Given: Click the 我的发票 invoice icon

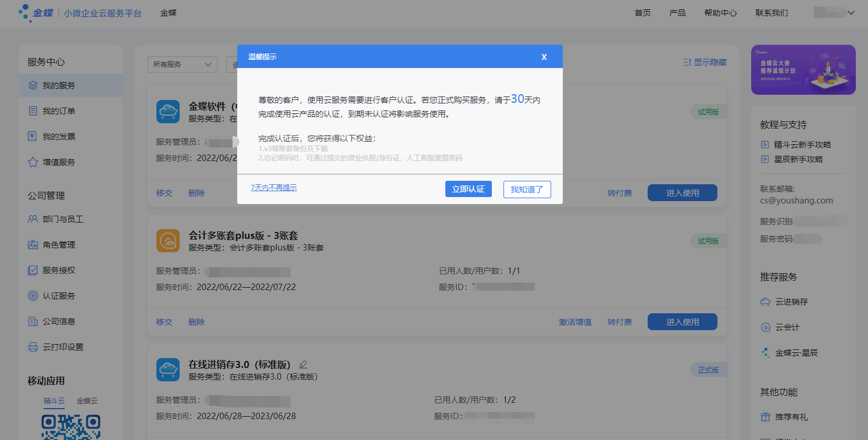Looking at the screenshot, I should tap(33, 137).
